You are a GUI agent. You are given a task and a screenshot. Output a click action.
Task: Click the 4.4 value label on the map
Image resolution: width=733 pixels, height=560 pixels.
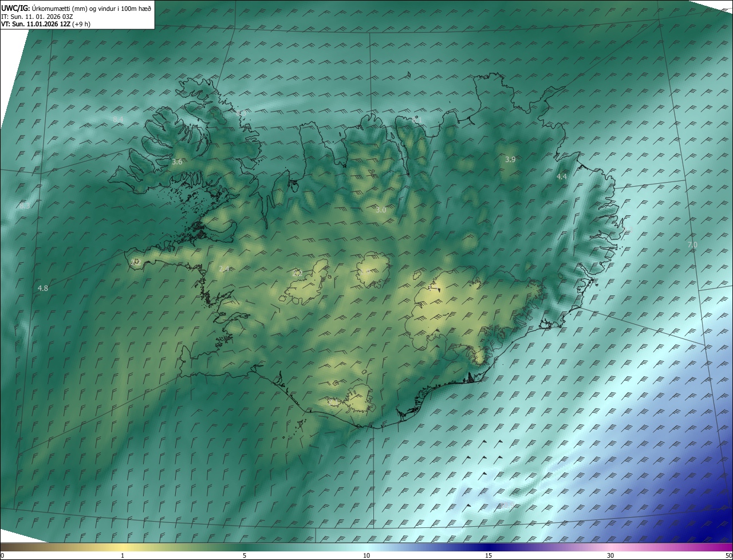point(562,177)
